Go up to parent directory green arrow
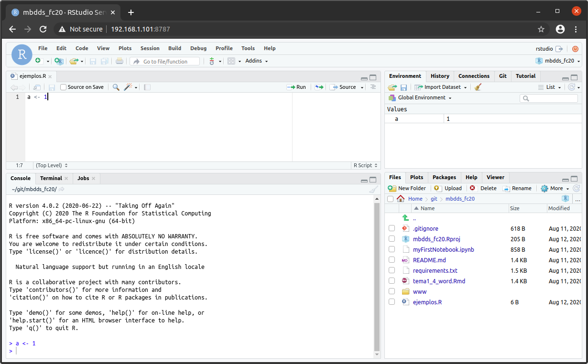The width and height of the screenshot is (588, 364). click(405, 218)
